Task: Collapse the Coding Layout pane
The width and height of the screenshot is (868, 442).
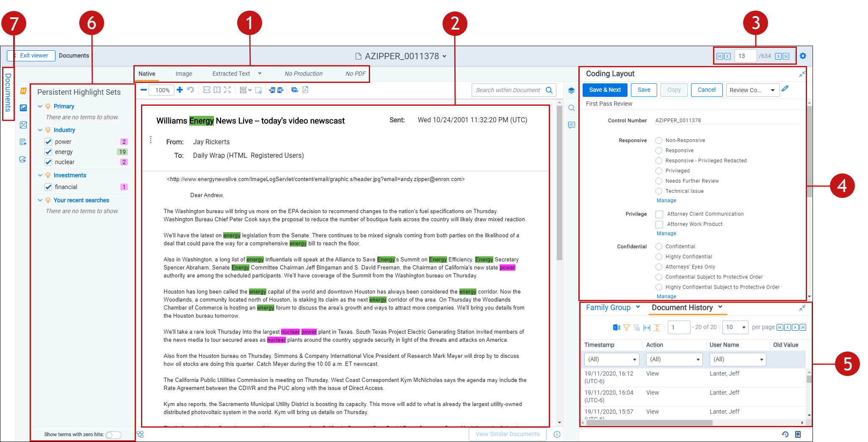Action: click(802, 74)
